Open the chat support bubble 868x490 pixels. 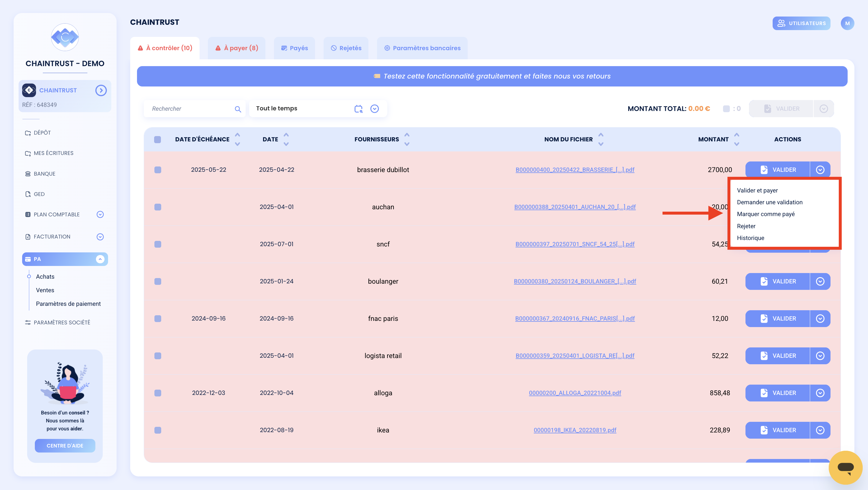point(845,468)
